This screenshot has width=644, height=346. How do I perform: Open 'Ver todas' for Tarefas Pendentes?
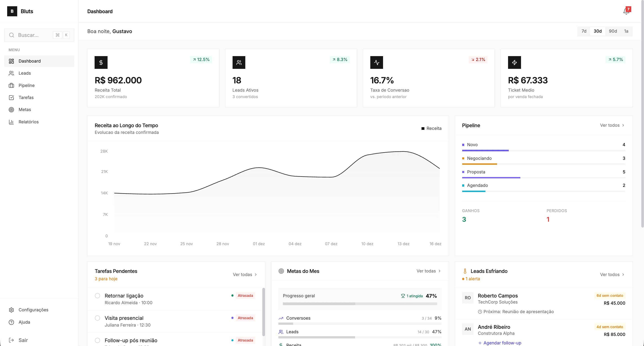point(244,274)
